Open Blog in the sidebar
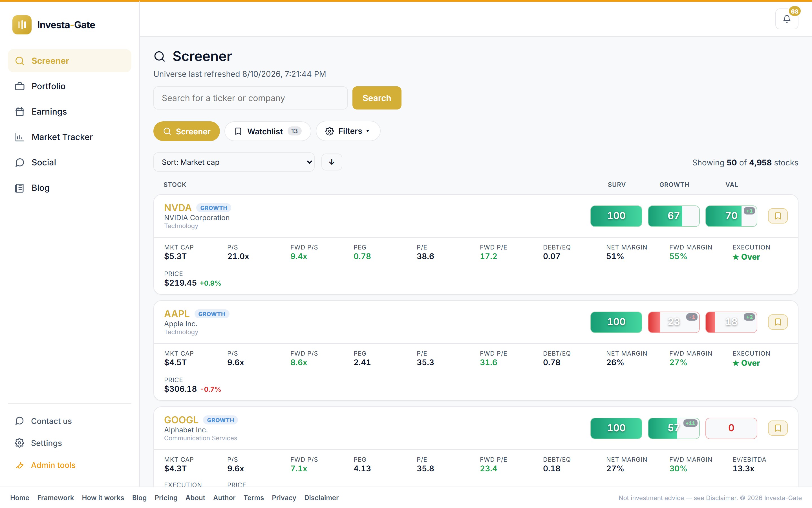Image resolution: width=812 pixels, height=508 pixels. 69,188
